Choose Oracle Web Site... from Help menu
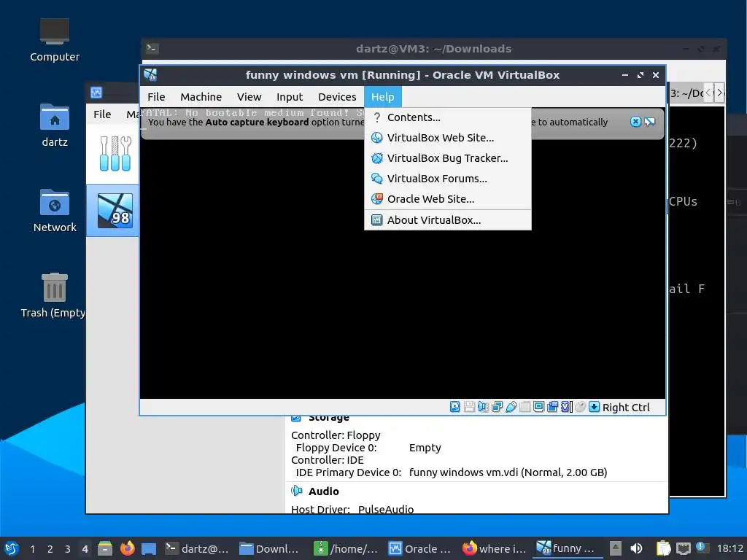This screenshot has width=747, height=560. tap(448, 199)
